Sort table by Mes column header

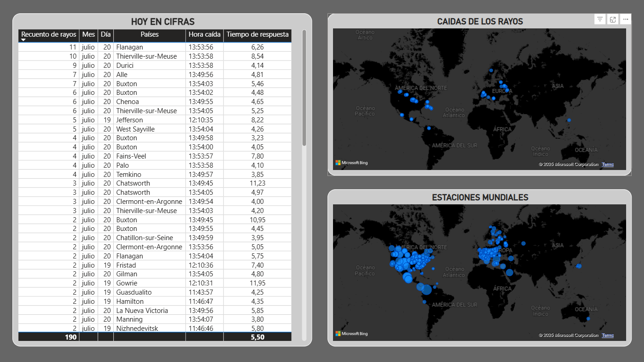[x=89, y=34]
